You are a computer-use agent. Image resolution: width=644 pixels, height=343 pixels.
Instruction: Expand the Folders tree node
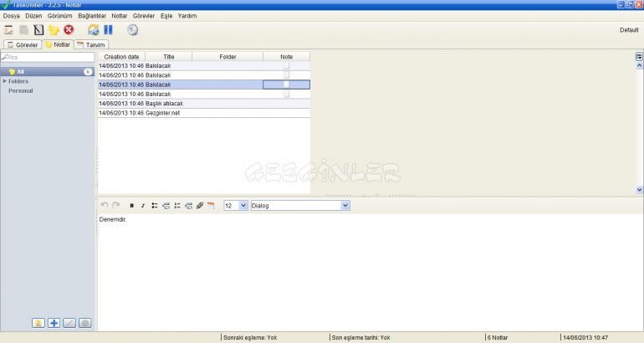(x=5, y=81)
